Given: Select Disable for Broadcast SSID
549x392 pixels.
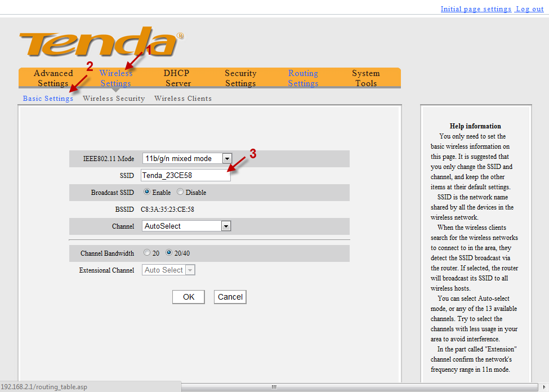Looking at the screenshot, I should pyautogui.click(x=180, y=191).
